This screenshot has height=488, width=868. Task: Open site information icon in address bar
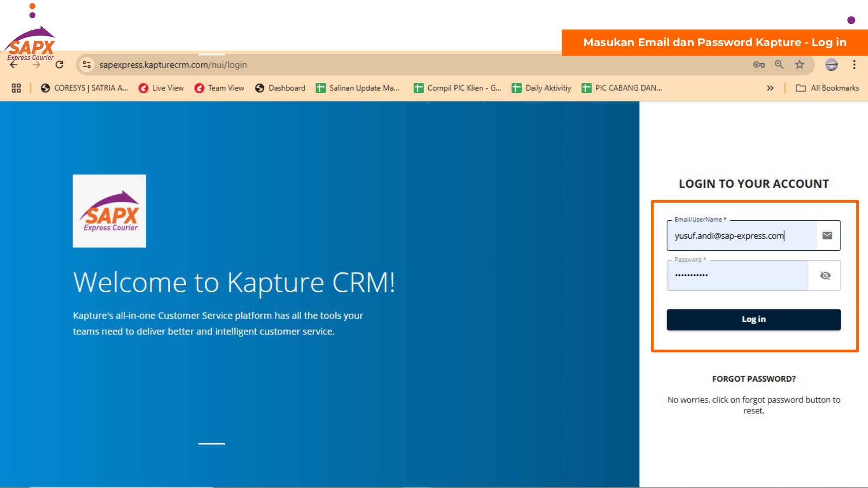click(x=87, y=65)
